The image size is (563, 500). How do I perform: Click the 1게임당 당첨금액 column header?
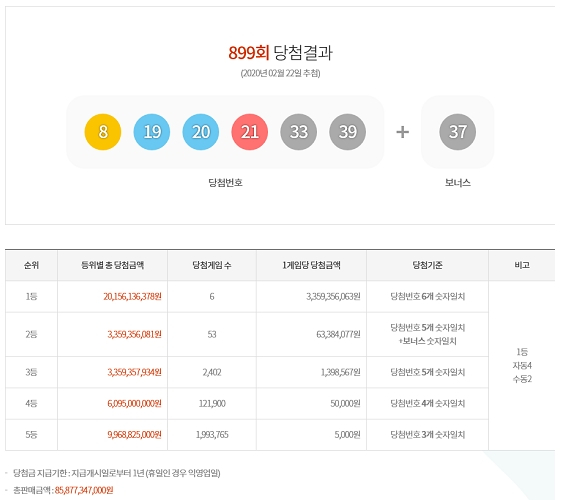(x=311, y=265)
